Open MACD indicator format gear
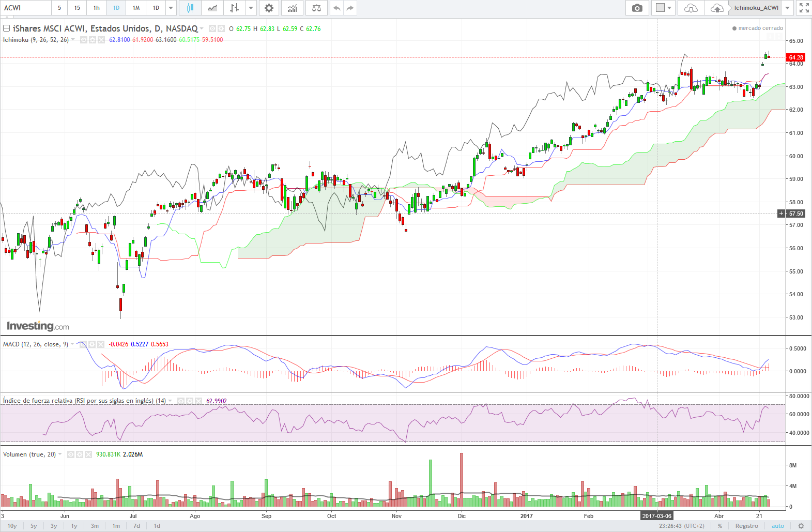The image size is (812, 532). point(92,344)
